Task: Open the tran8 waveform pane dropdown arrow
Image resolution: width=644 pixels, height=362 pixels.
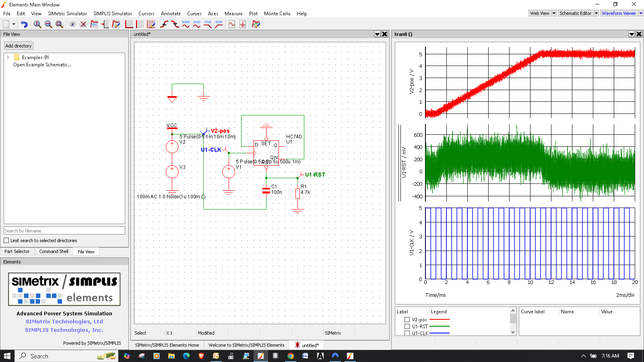Action: tap(632, 34)
